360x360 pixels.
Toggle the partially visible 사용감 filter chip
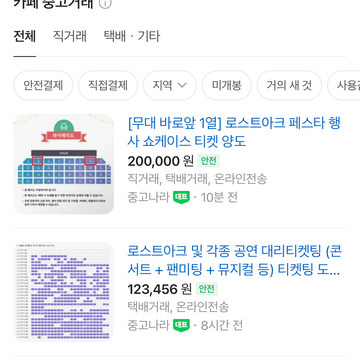click(x=344, y=86)
